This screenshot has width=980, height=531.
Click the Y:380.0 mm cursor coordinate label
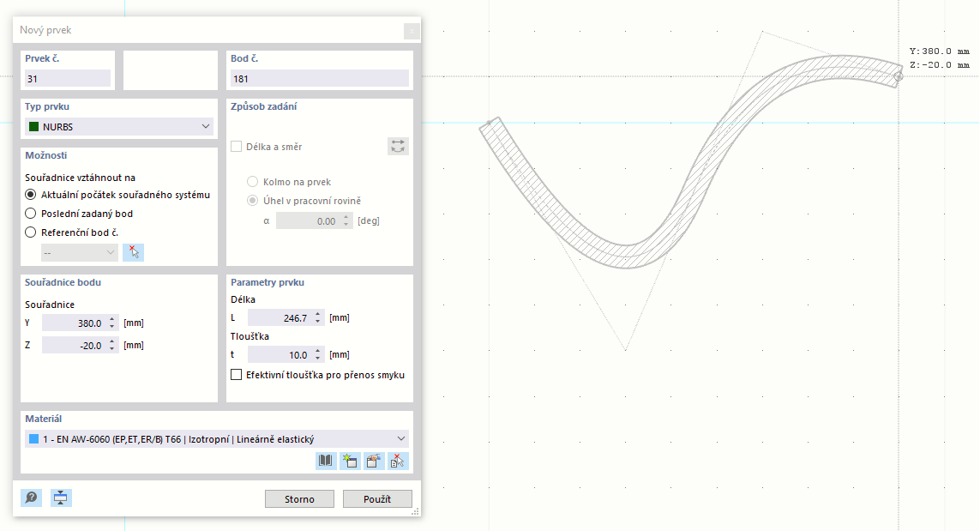pyautogui.click(x=940, y=51)
